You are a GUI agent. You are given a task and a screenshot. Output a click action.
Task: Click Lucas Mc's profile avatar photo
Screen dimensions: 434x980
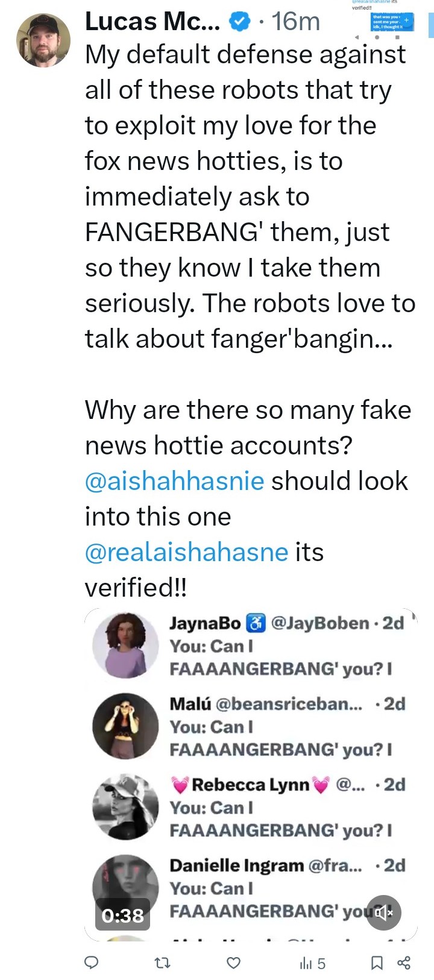click(x=43, y=40)
